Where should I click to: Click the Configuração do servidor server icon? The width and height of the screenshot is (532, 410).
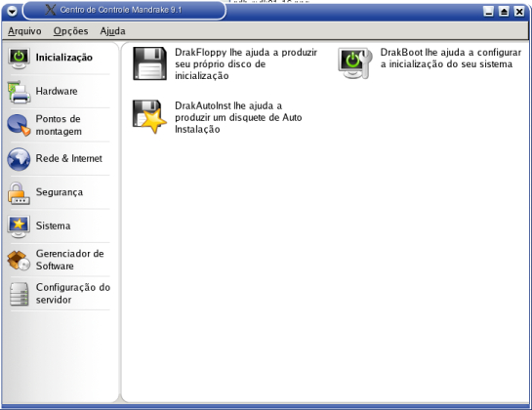[x=19, y=294]
